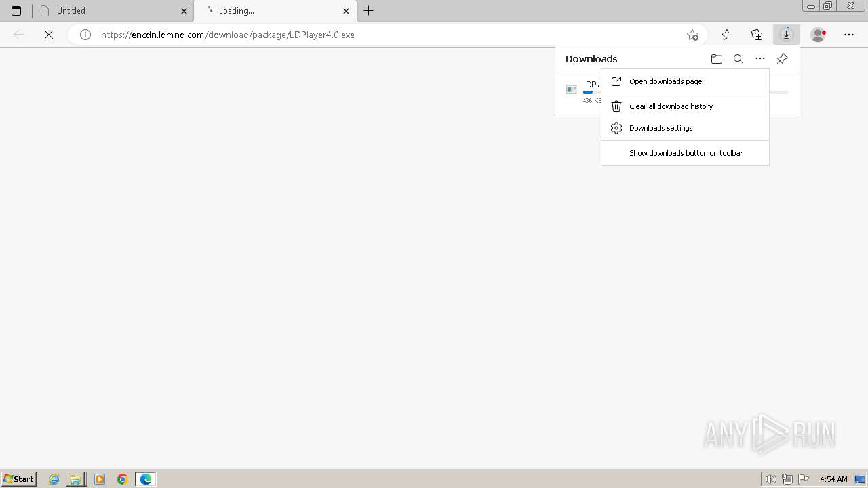Viewport: 868px width, 488px height.
Task: Choose Downloads settings
Action: coord(685,128)
